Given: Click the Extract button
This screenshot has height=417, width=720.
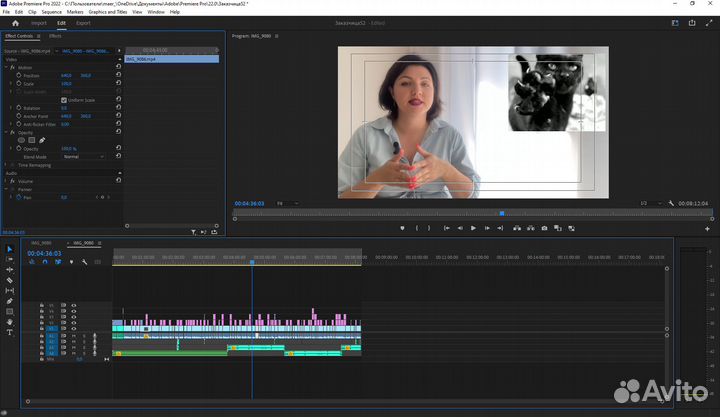Looking at the screenshot, I should click(530, 228).
